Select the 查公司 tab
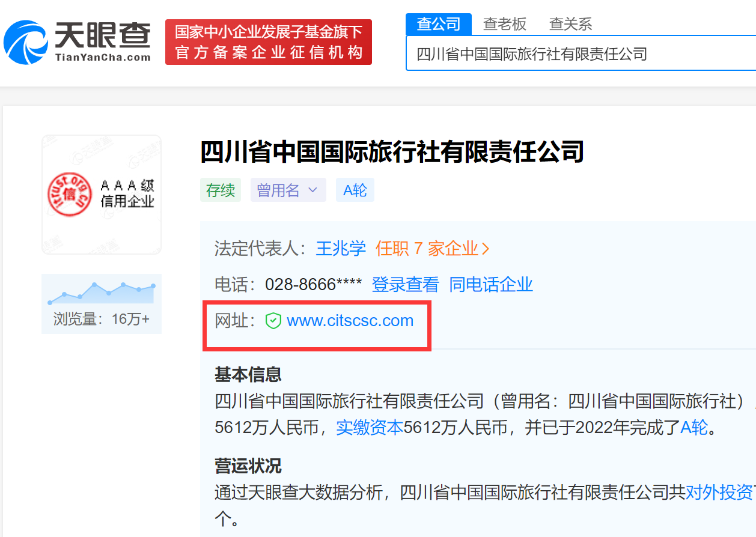Screen dimensions: 756x537 438,24
